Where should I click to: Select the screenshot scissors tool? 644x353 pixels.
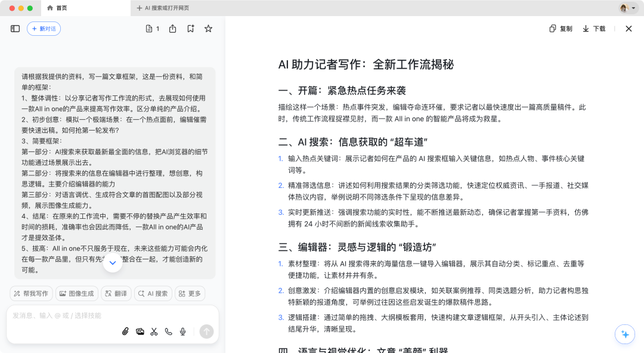154,332
